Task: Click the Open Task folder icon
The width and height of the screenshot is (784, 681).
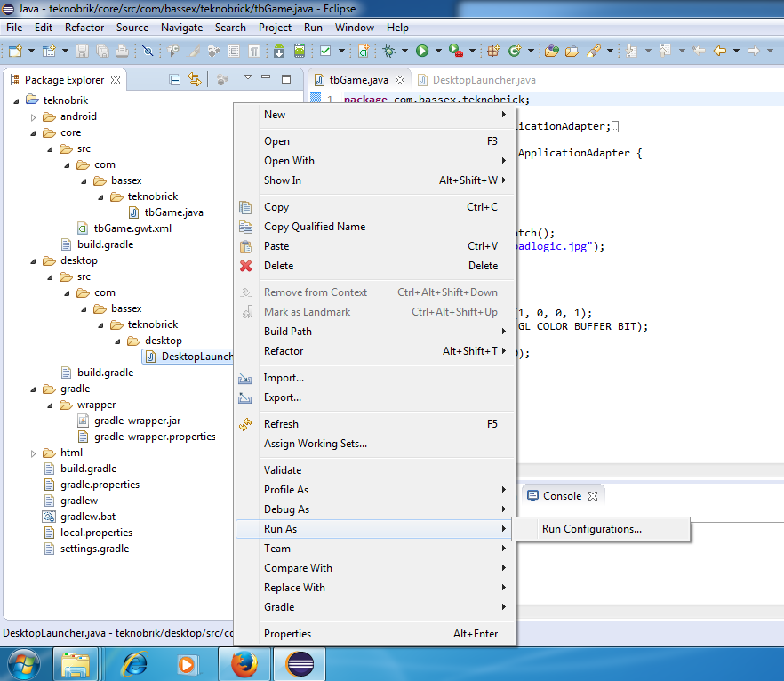Action: (572, 51)
